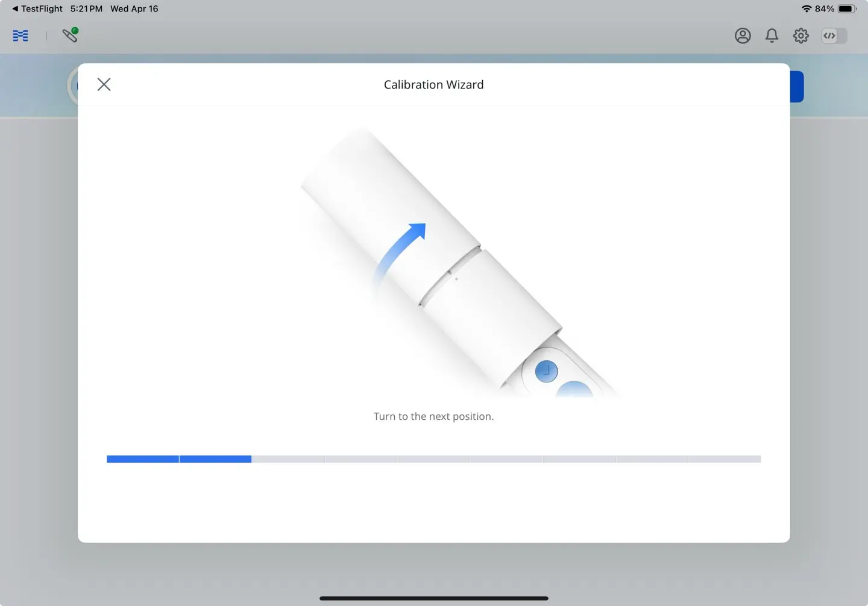Screen dimensions: 868x606
Task: Click the app logo in the top-left toolbar
Action: pos(20,36)
